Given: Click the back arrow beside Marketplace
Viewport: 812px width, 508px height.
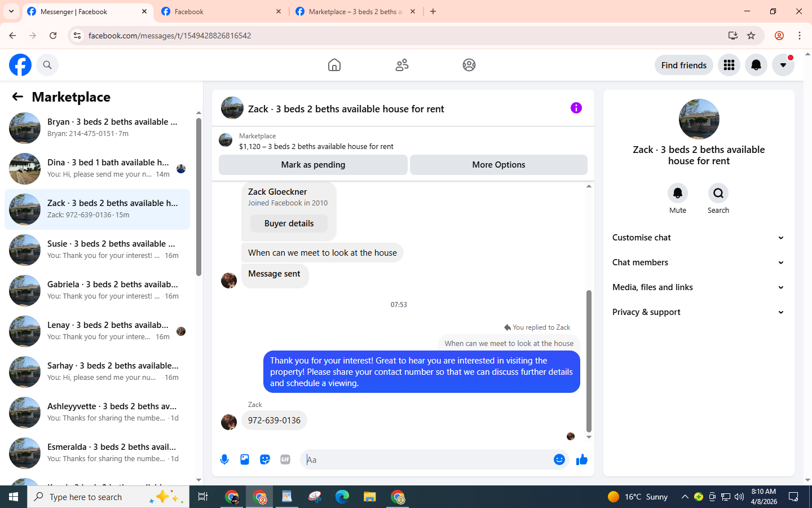Looking at the screenshot, I should [x=17, y=97].
